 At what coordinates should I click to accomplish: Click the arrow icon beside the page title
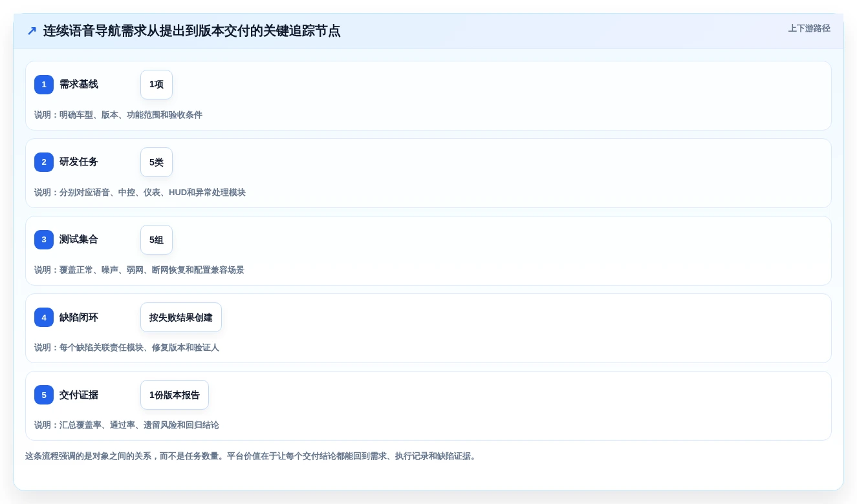pyautogui.click(x=32, y=31)
